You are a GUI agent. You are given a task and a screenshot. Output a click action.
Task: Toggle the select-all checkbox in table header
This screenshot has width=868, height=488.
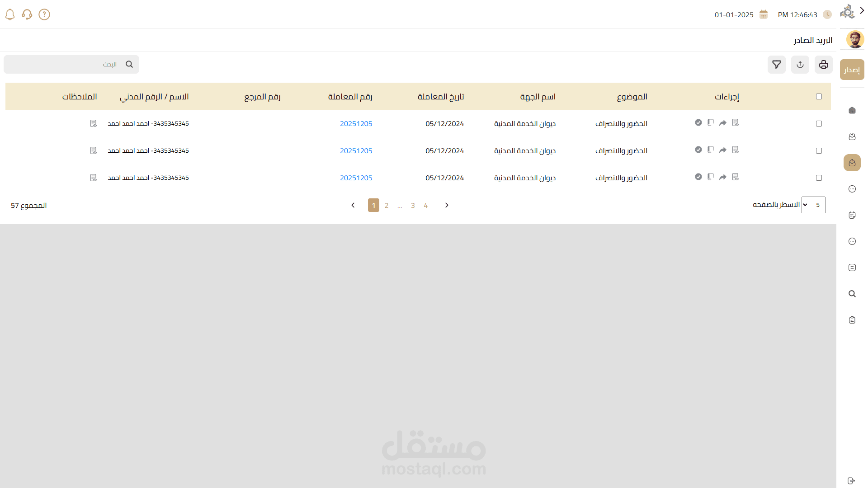pyautogui.click(x=819, y=96)
